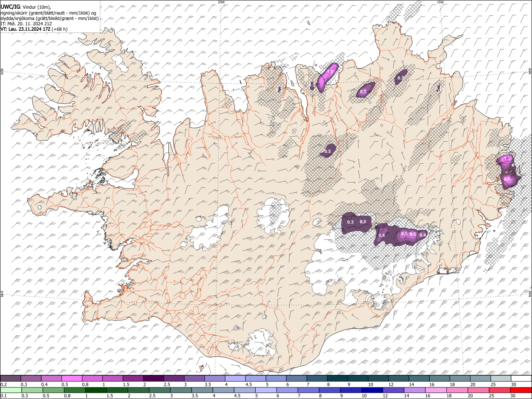Select the 'VT: Lau. 23.11.2024 17Z' valid time
The image size is (532, 399).
pyautogui.click(x=25, y=29)
